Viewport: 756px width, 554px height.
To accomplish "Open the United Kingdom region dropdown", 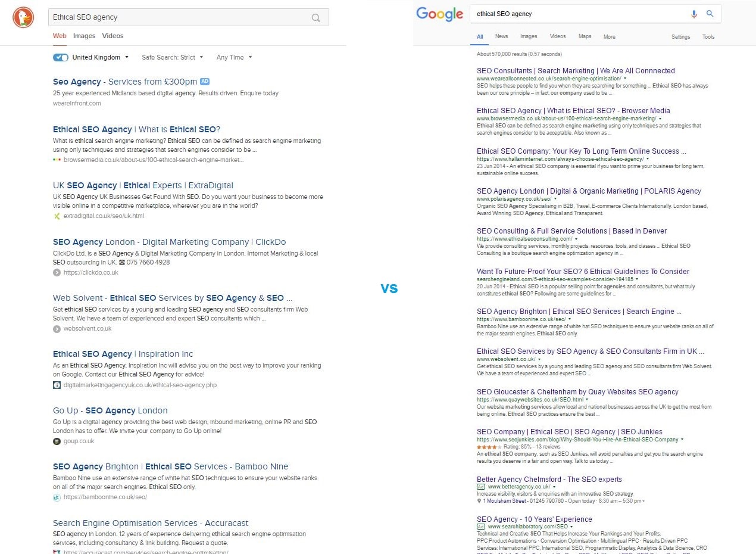I will tap(100, 57).
